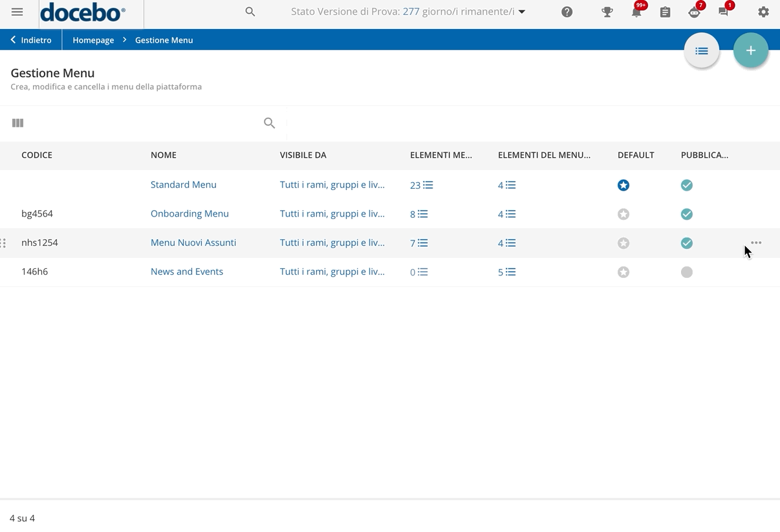Viewport: 780px width, 532px height.
Task: Open the help question mark icon
Action: click(x=567, y=12)
